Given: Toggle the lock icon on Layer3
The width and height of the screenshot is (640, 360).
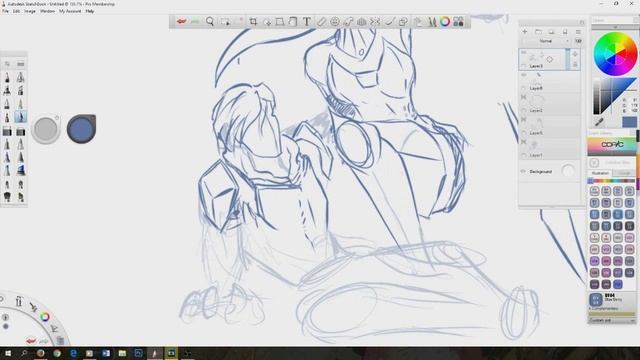Looking at the screenshot, I should tap(575, 64).
